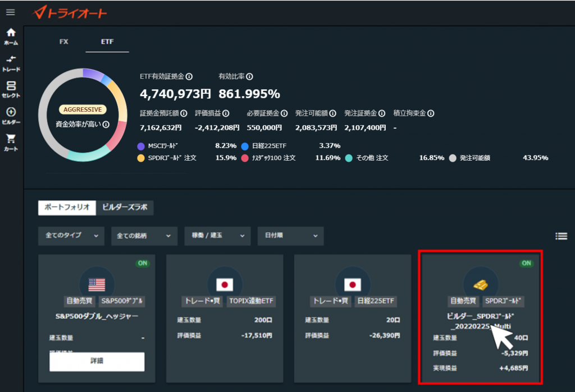Click the 43.95% legend percentage

pyautogui.click(x=535, y=158)
